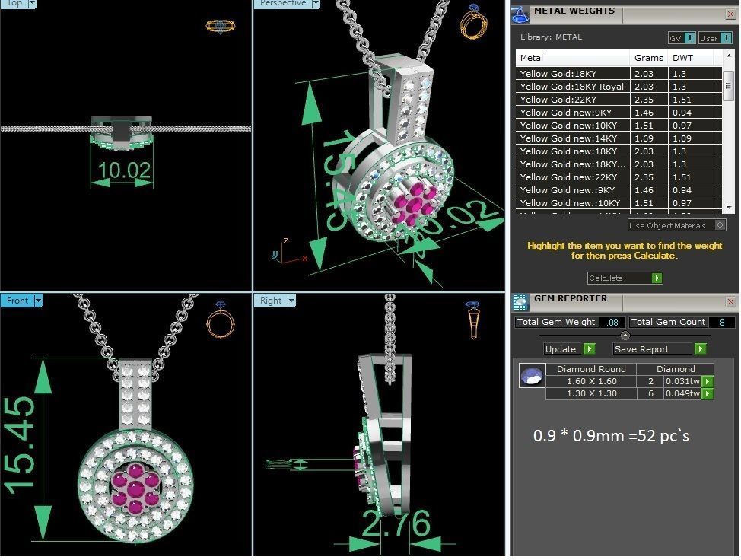741x560 pixels.
Task: Select the Right viewport label
Action: click(x=271, y=301)
